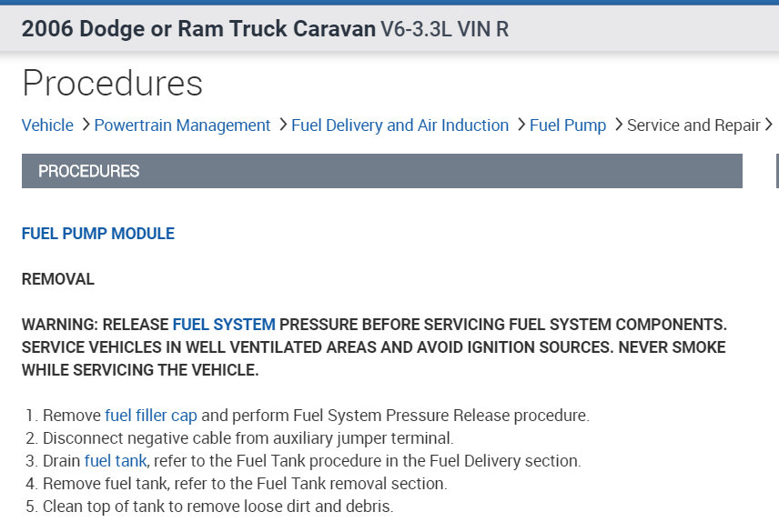Open the Fuel Pump breadcrumb link
This screenshot has width=779, height=532.
pyautogui.click(x=568, y=125)
